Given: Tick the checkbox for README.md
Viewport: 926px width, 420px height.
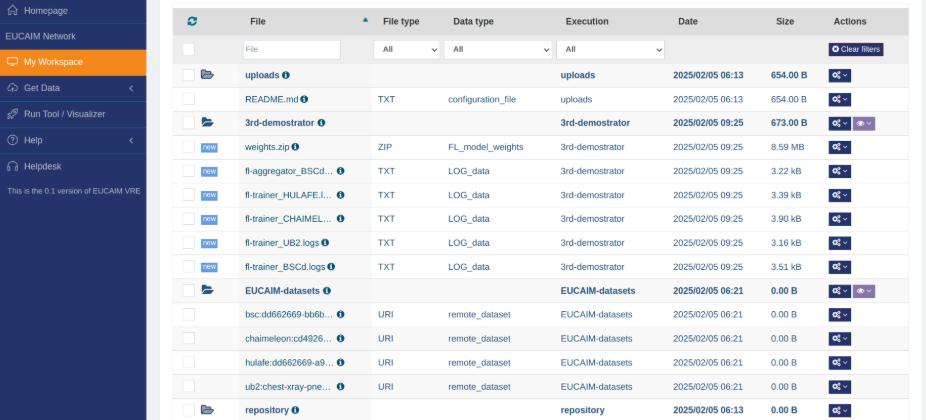Looking at the screenshot, I should (x=189, y=99).
